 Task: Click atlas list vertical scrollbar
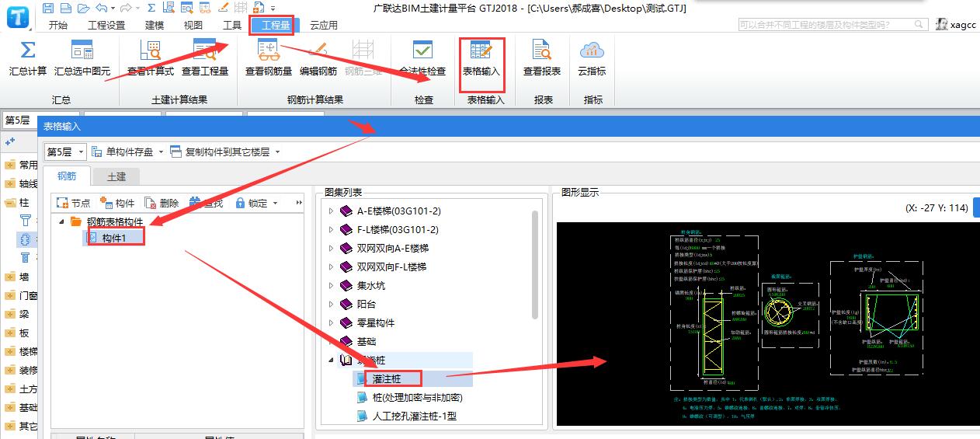[534, 264]
